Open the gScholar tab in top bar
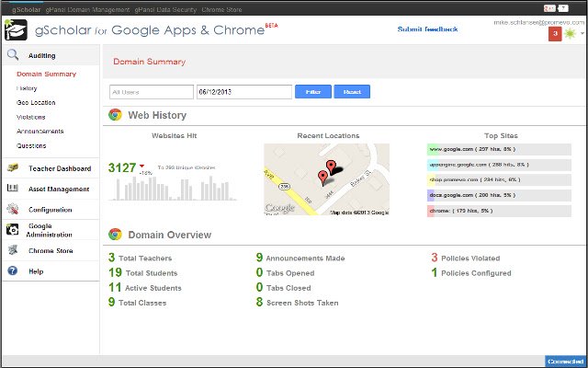The image size is (588, 368). tap(27, 10)
